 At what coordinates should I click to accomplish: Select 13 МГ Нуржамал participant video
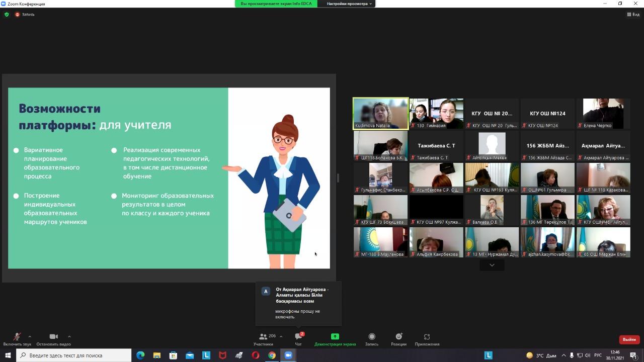[x=492, y=242]
